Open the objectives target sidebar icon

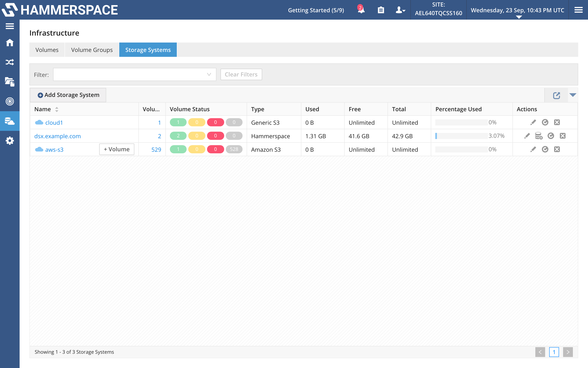[x=10, y=101]
